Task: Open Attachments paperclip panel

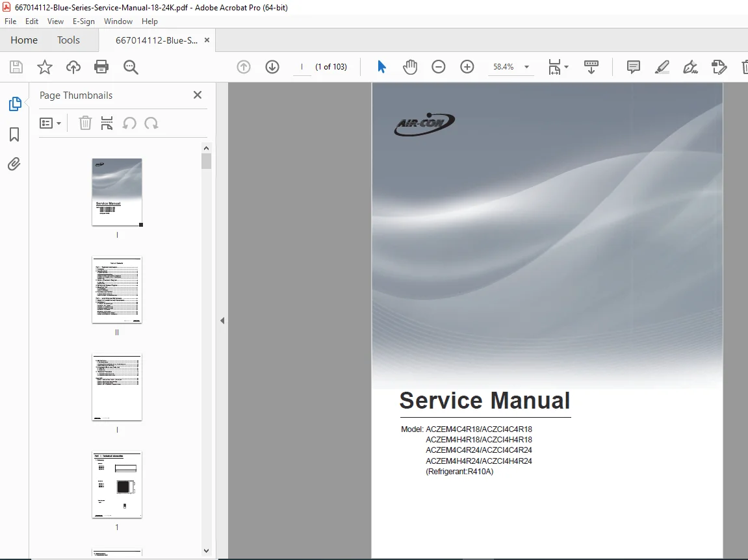Action: (14, 164)
